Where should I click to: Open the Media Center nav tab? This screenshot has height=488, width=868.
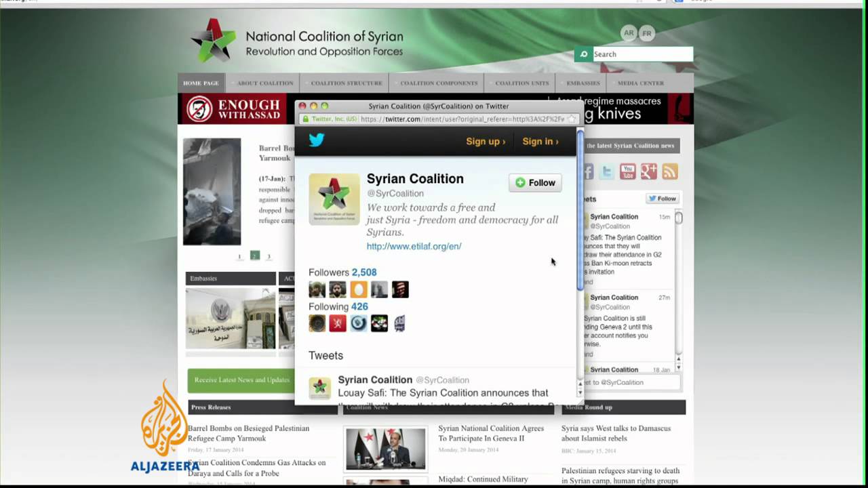(x=641, y=83)
